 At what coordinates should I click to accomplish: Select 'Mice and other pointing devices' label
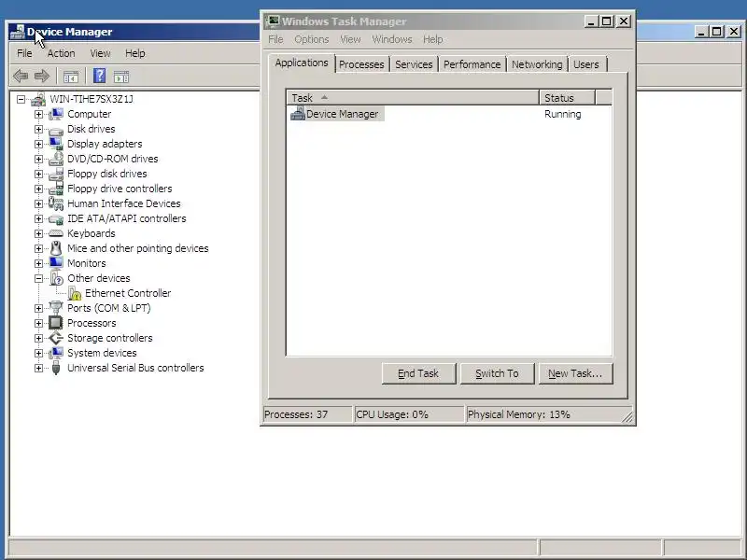pyautogui.click(x=137, y=248)
